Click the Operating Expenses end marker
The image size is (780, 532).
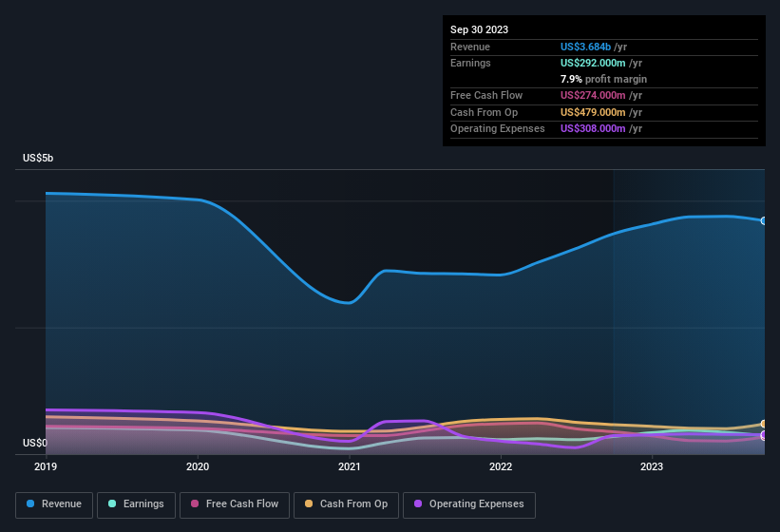pyautogui.click(x=764, y=435)
